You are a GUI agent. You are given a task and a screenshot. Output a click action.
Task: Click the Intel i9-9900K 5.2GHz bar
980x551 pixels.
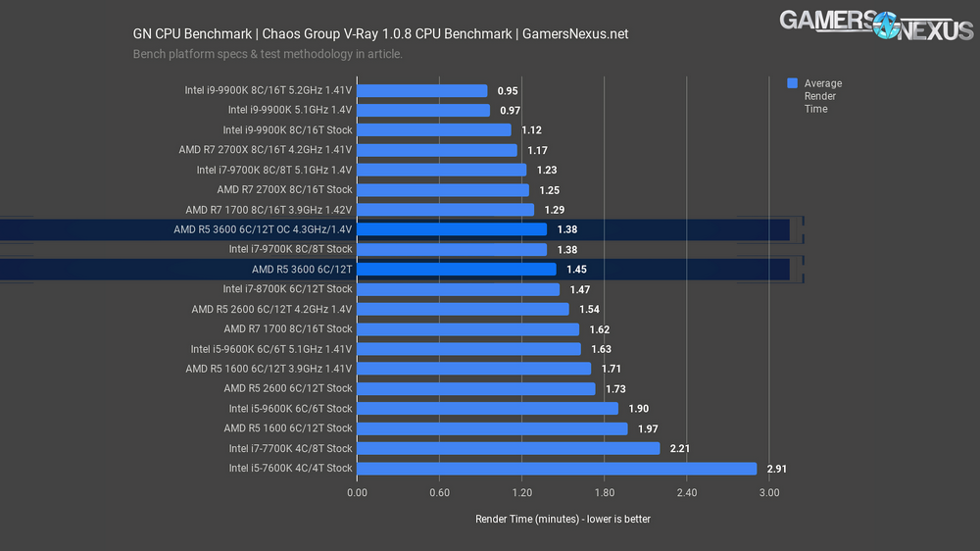coord(421,91)
